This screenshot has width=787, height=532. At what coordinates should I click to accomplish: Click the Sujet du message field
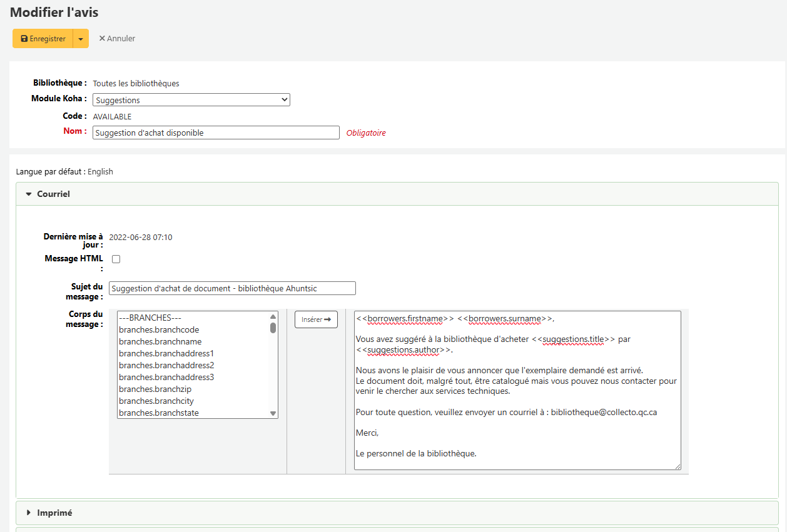232,288
